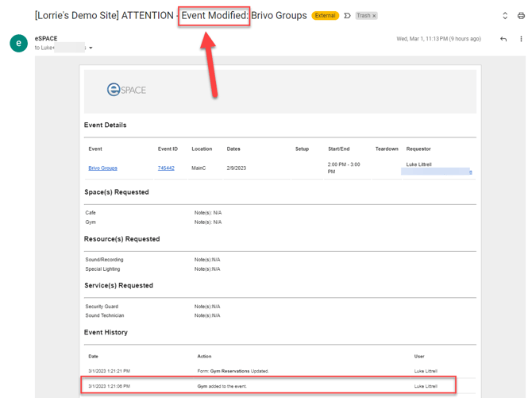This screenshot has width=532, height=398.
Task: Click the Gym Reservations Updated history entry
Action: pos(233,371)
